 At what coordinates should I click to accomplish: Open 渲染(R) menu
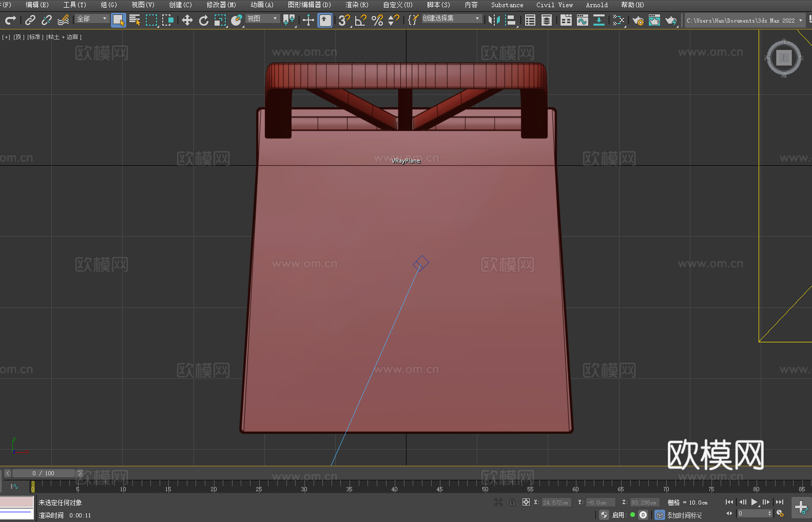point(357,5)
